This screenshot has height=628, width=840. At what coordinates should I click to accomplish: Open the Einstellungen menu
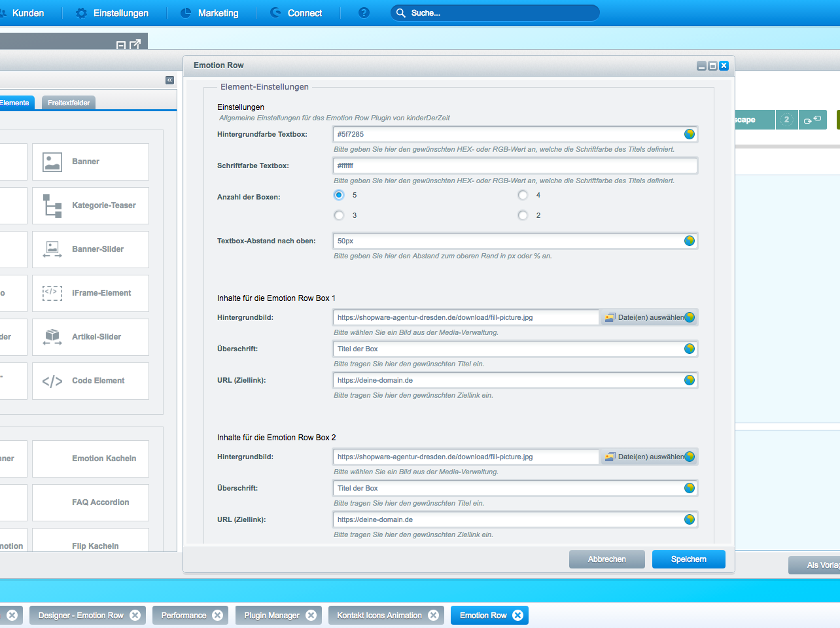[x=112, y=13]
